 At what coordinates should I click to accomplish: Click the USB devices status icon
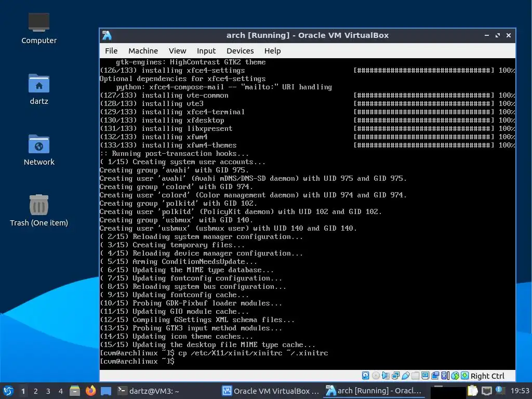pyautogui.click(x=405, y=376)
